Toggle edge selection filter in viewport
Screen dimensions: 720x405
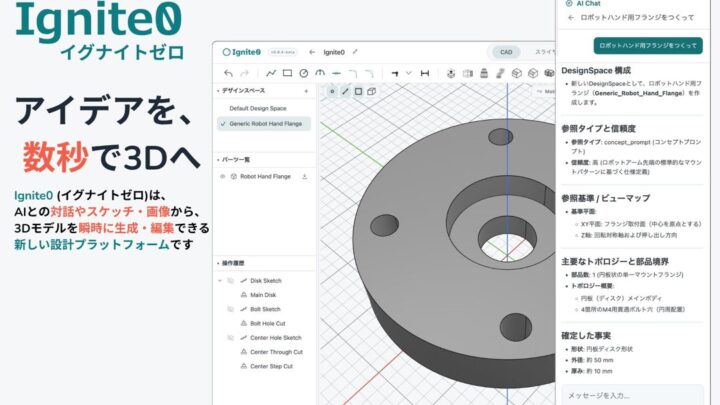pyautogui.click(x=345, y=91)
